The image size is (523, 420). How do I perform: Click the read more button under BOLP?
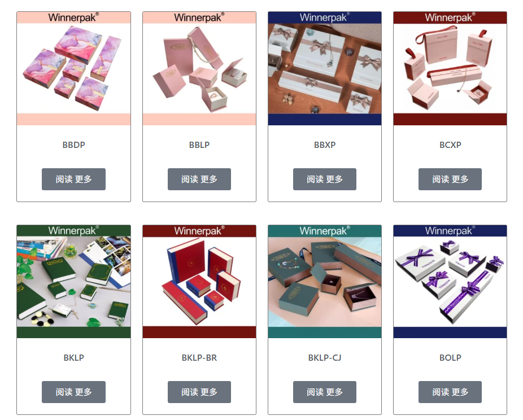(450, 392)
